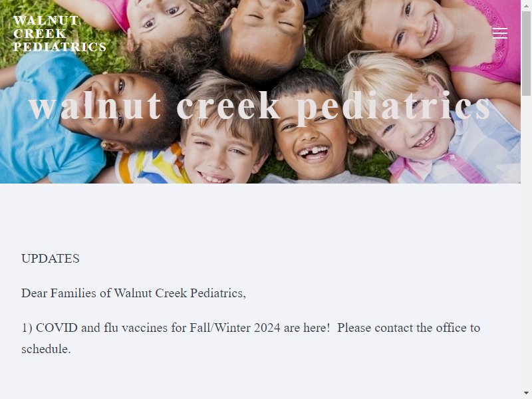The width and height of the screenshot is (532, 399).
Task: Click the "Dear Families of Walnut Creek Pediatrics" line
Action: [x=134, y=293]
